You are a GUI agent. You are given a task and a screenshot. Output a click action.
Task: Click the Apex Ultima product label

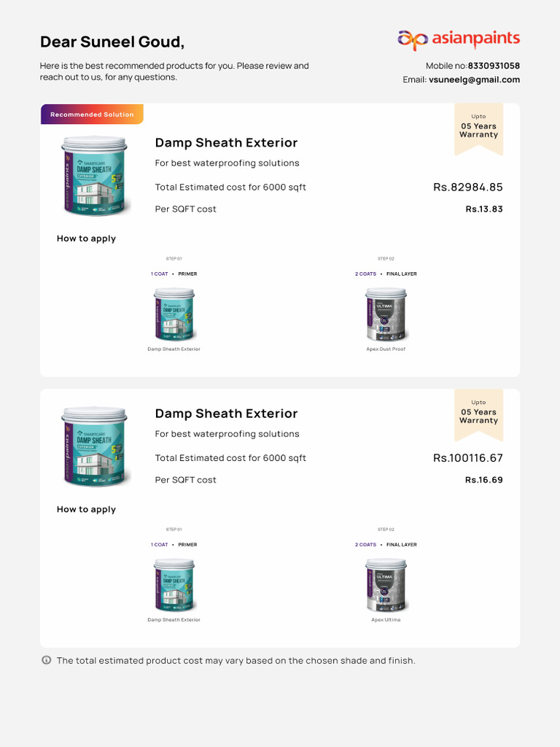click(386, 620)
